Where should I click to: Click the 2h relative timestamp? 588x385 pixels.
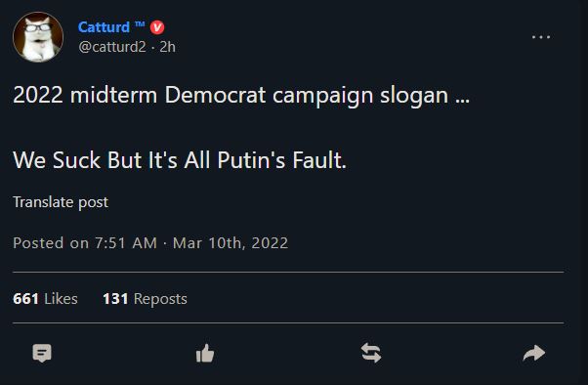point(167,47)
